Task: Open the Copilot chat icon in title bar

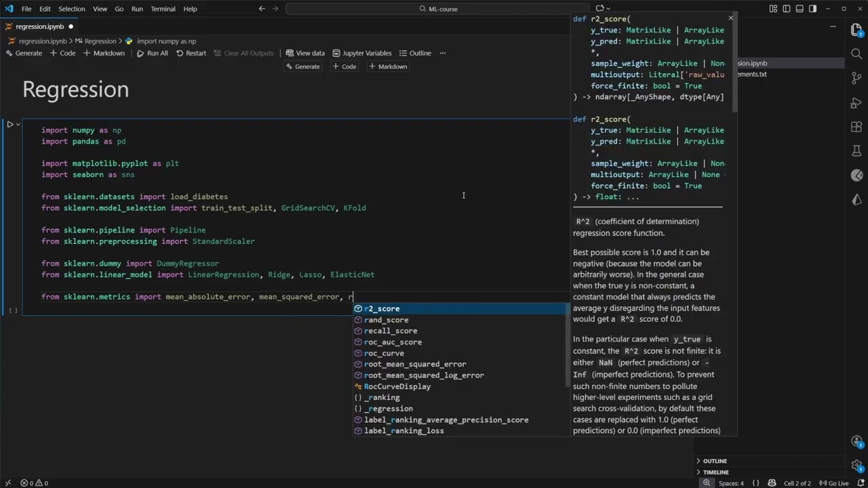Action: click(599, 9)
